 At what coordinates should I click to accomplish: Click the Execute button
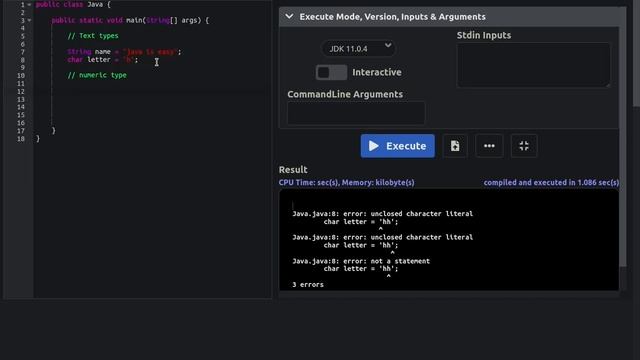point(398,146)
